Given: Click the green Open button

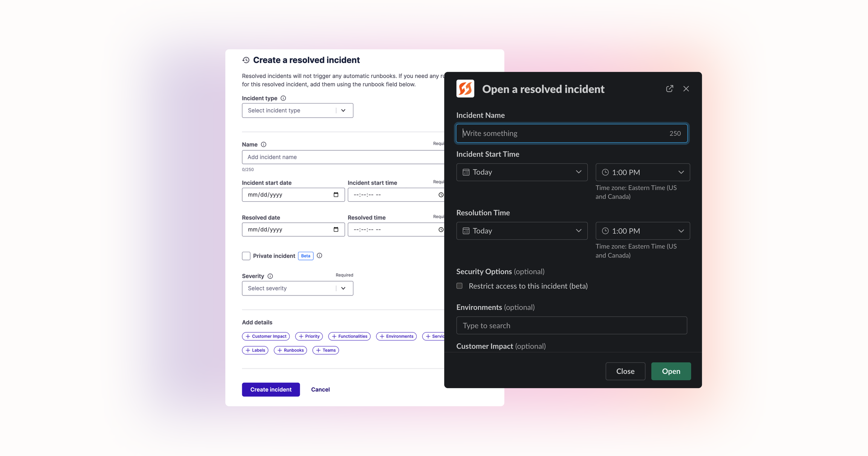Looking at the screenshot, I should (671, 371).
